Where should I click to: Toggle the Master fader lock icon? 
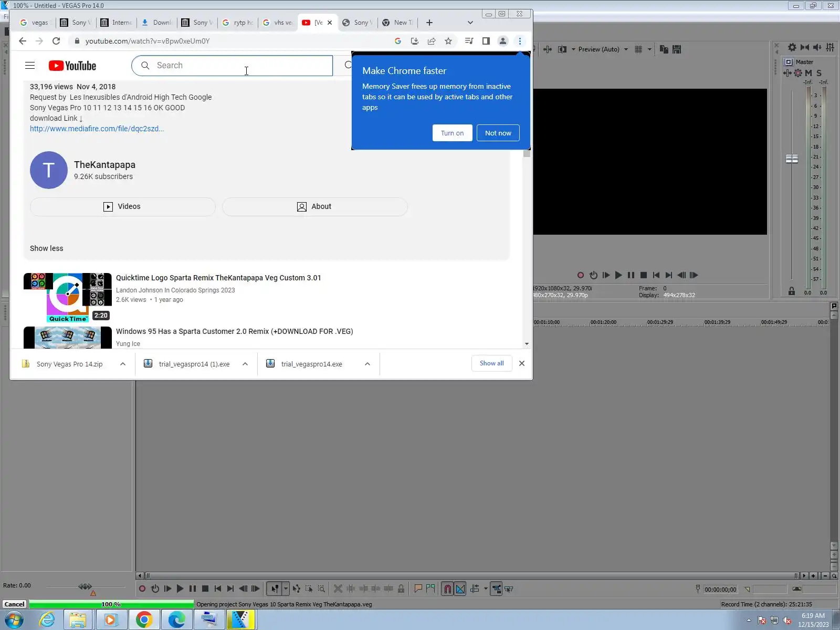(792, 291)
